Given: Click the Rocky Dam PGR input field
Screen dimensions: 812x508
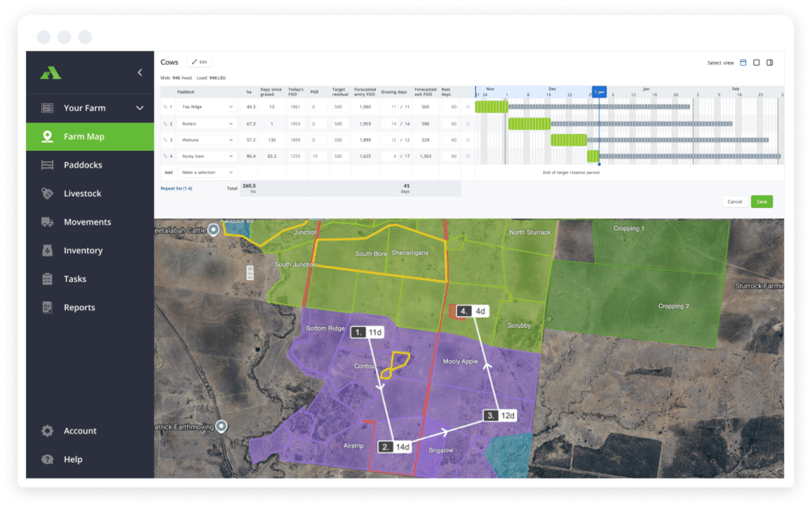Looking at the screenshot, I should (x=318, y=156).
